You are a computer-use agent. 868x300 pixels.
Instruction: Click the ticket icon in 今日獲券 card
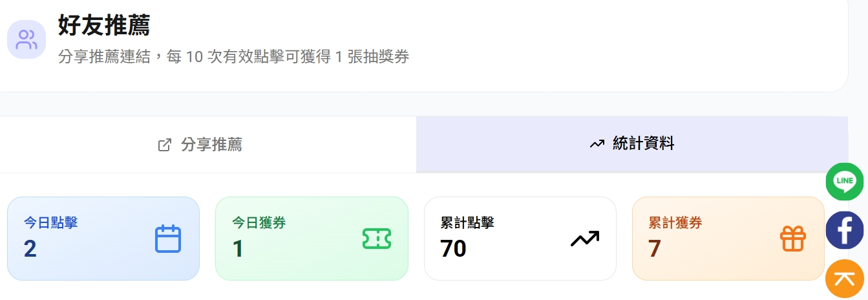[377, 239]
